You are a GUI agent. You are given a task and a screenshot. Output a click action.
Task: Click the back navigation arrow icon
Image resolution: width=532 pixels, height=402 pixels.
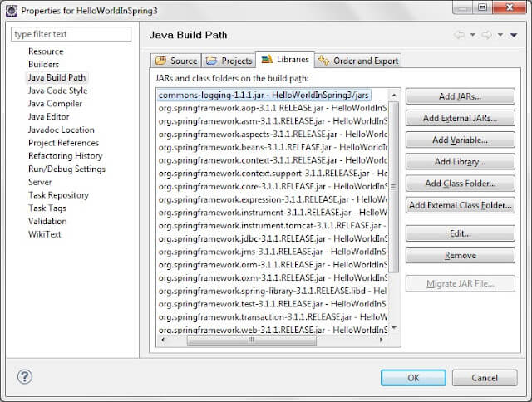460,35
